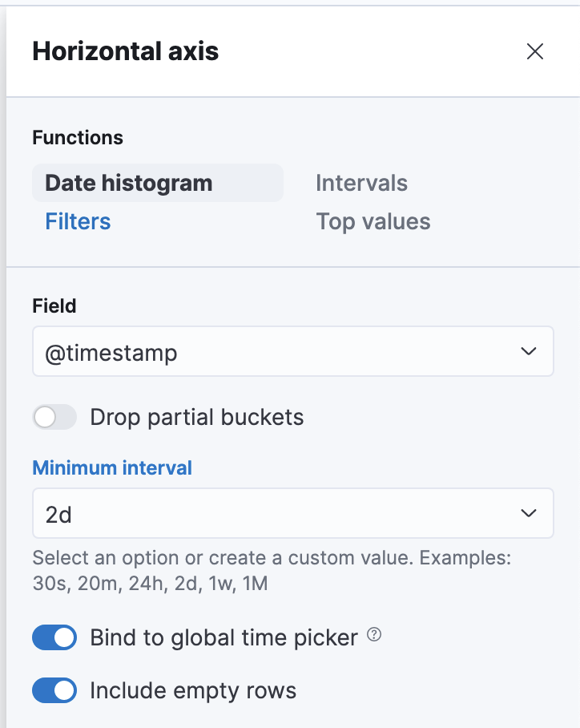The width and height of the screenshot is (580, 728).
Task: Open the Minimum interval dropdown arrow
Action: 528,513
